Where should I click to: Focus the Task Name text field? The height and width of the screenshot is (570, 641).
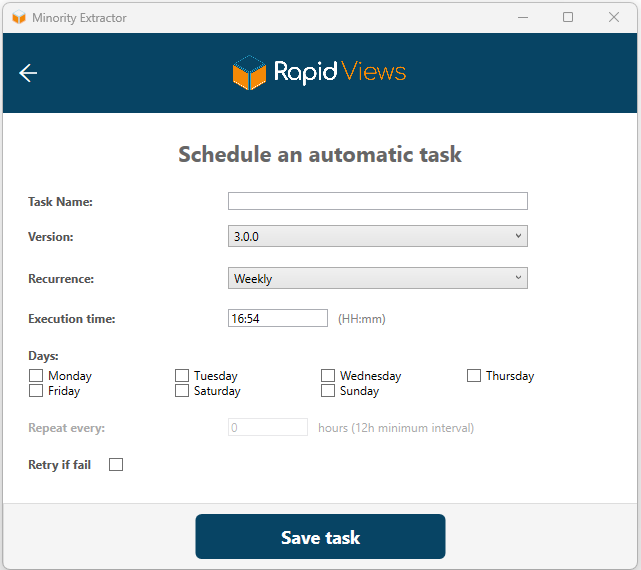click(x=377, y=201)
